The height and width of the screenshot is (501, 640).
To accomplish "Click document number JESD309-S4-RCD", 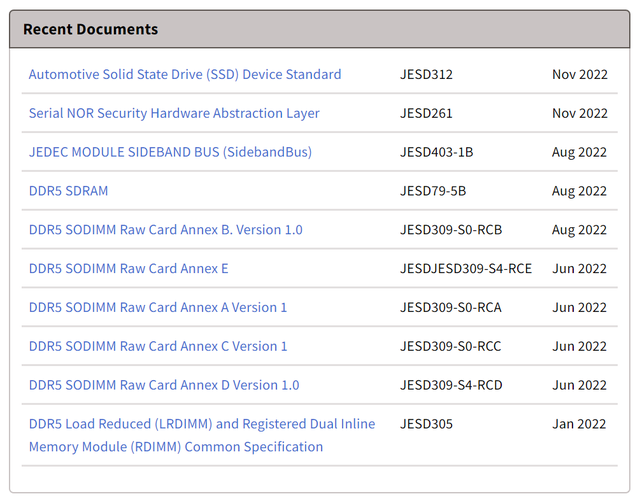I will click(451, 385).
